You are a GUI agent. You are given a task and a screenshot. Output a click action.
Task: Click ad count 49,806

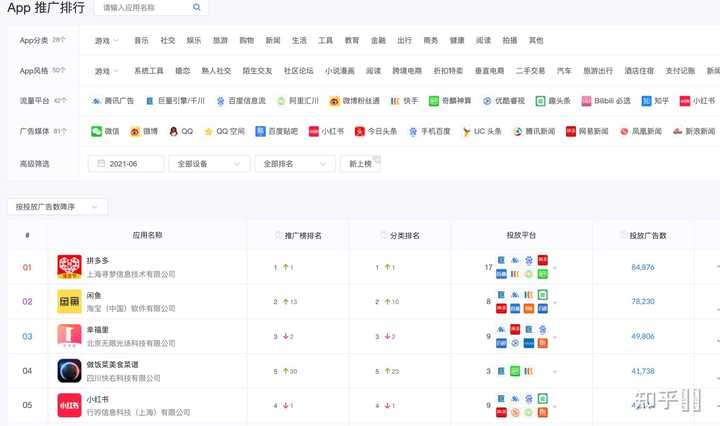pyautogui.click(x=643, y=336)
